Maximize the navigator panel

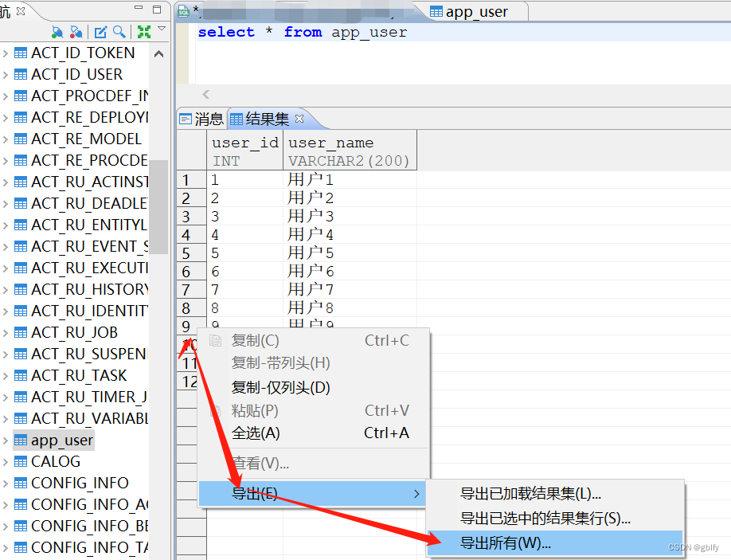pos(157,9)
